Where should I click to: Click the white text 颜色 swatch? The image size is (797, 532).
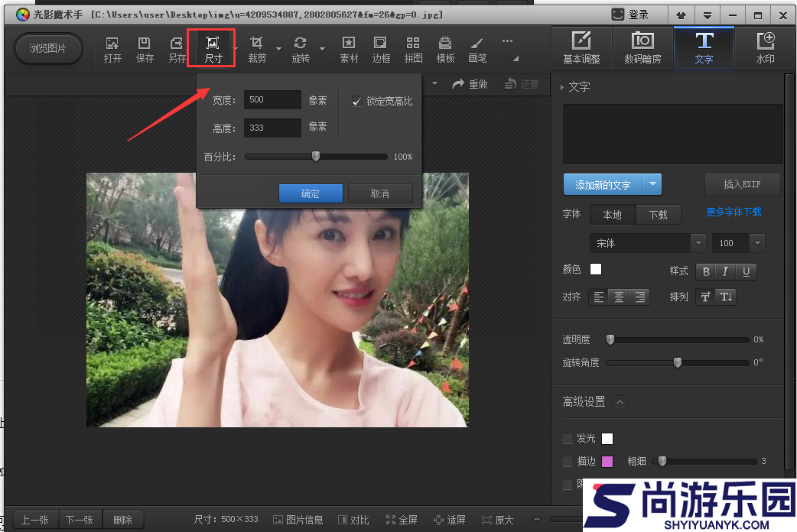click(596, 269)
